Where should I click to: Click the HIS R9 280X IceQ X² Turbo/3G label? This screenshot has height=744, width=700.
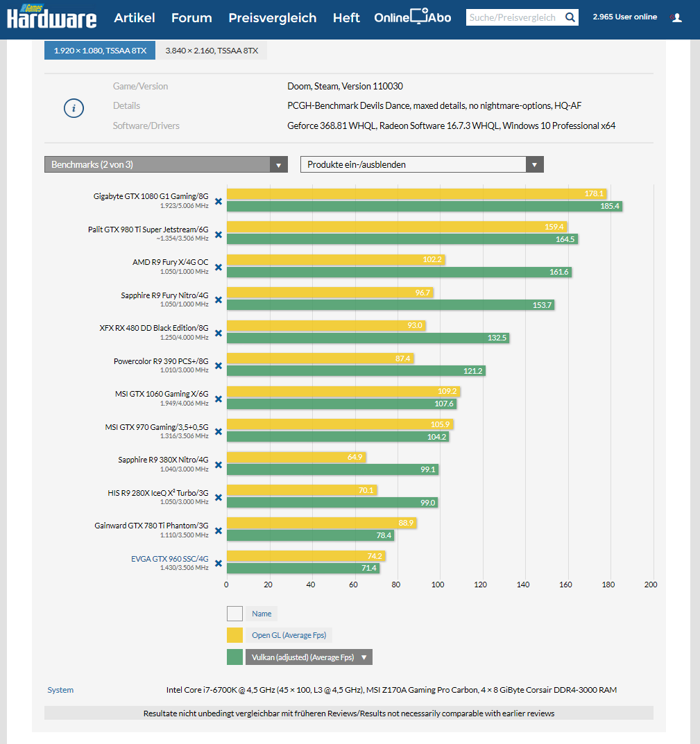click(158, 492)
